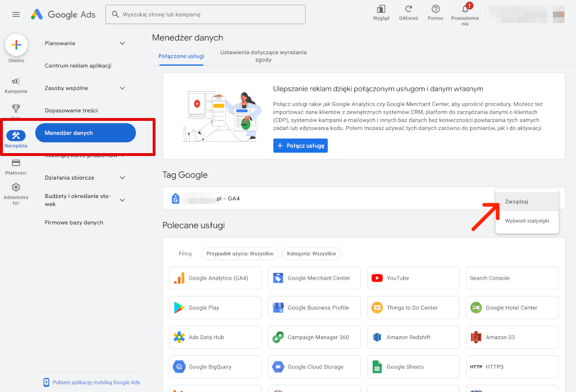Select the Google BigQuery card
576x392 pixels.
(x=215, y=367)
